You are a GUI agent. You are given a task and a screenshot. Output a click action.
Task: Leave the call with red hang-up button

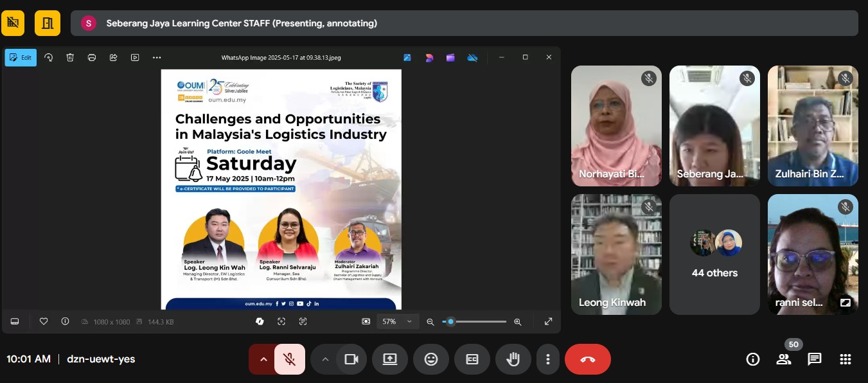point(588,359)
